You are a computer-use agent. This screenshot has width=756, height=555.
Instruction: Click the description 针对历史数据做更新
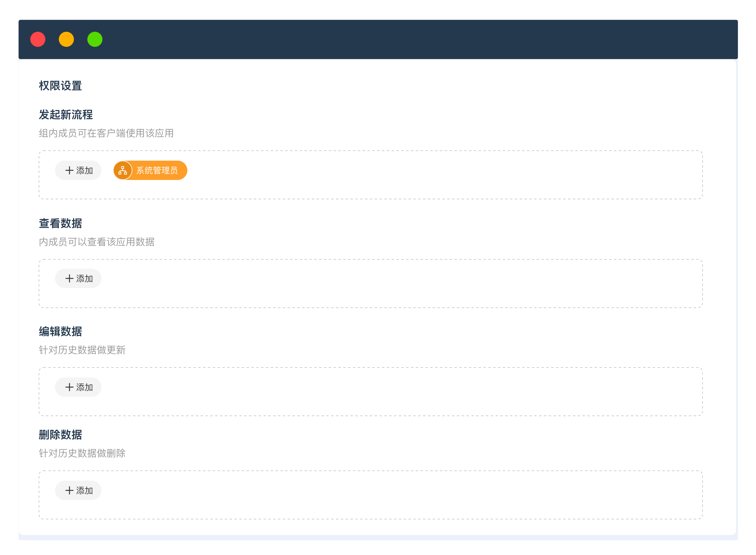[82, 350]
